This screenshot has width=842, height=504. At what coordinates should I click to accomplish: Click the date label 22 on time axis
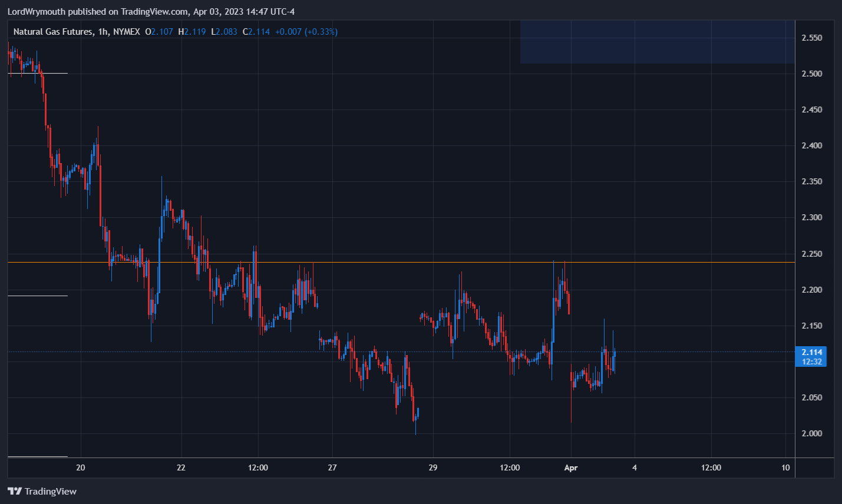tap(181, 467)
